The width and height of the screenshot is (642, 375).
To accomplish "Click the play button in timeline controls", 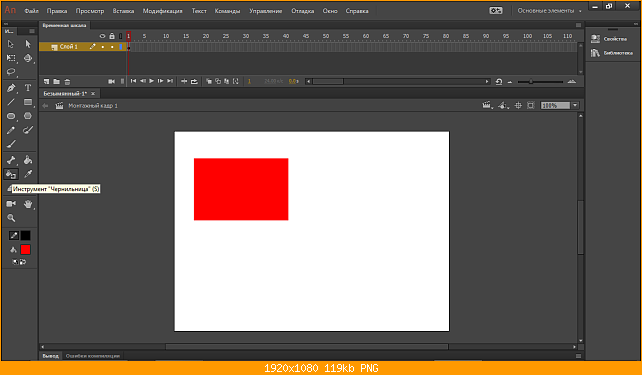I will pyautogui.click(x=151, y=81).
